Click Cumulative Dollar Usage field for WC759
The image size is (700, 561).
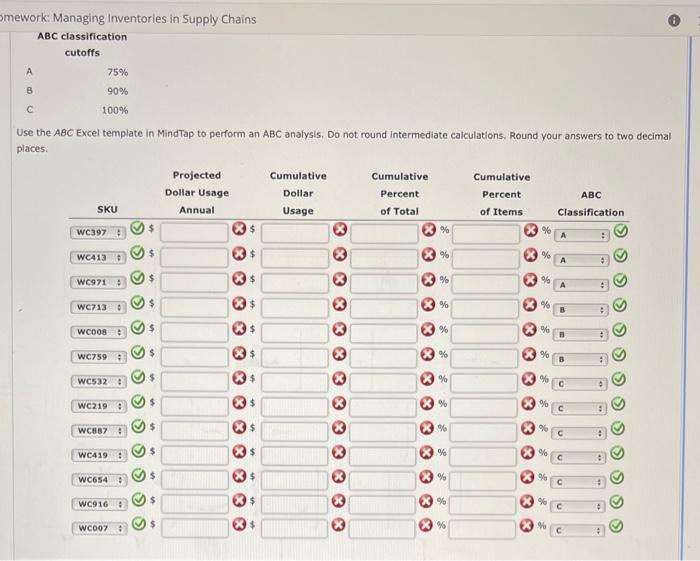point(295,357)
